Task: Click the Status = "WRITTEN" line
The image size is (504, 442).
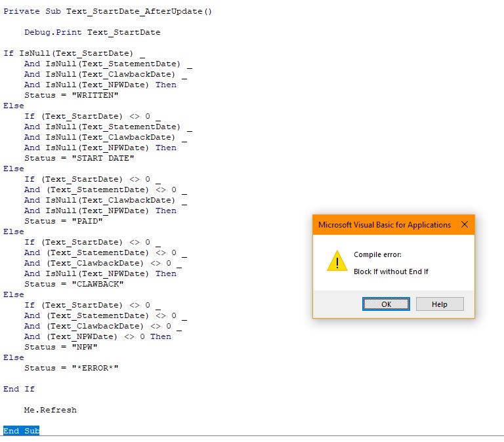Action: (x=71, y=95)
